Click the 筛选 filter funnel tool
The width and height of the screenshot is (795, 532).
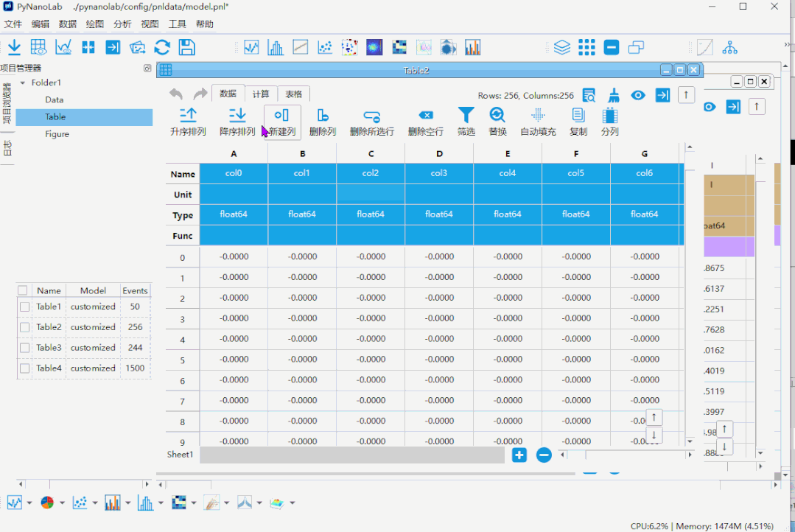point(466,122)
